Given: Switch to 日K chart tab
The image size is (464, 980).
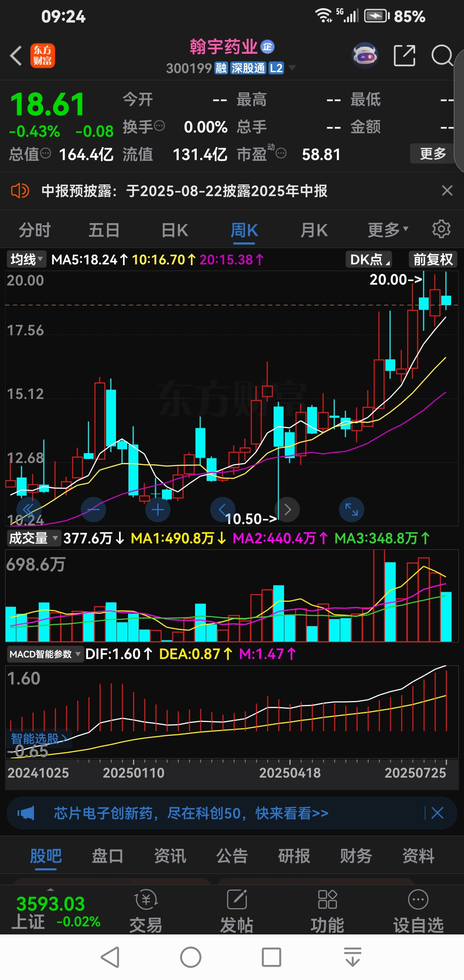Looking at the screenshot, I should (175, 230).
